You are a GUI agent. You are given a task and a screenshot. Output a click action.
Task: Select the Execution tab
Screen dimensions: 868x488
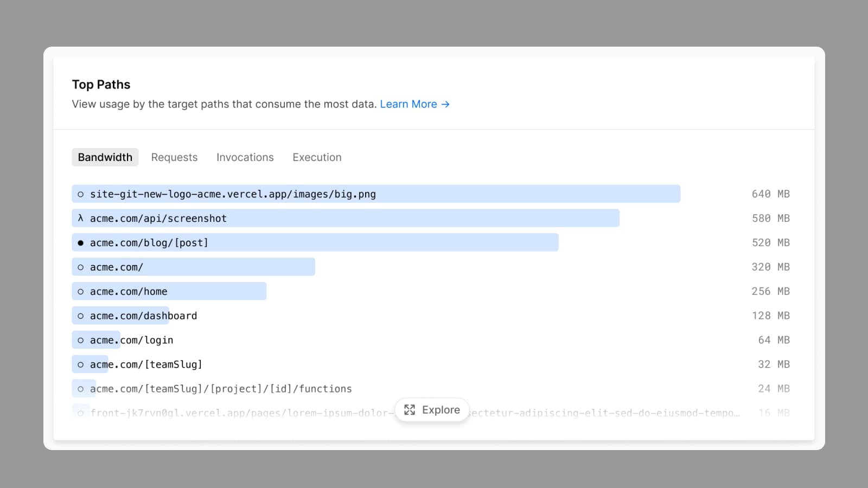(317, 157)
